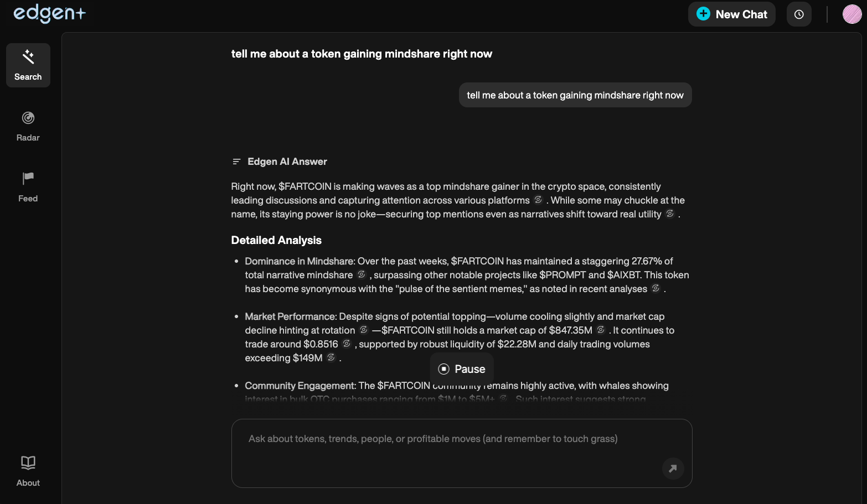Viewport: 867px width, 504px height.
Task: Open the About page
Action: click(x=28, y=470)
